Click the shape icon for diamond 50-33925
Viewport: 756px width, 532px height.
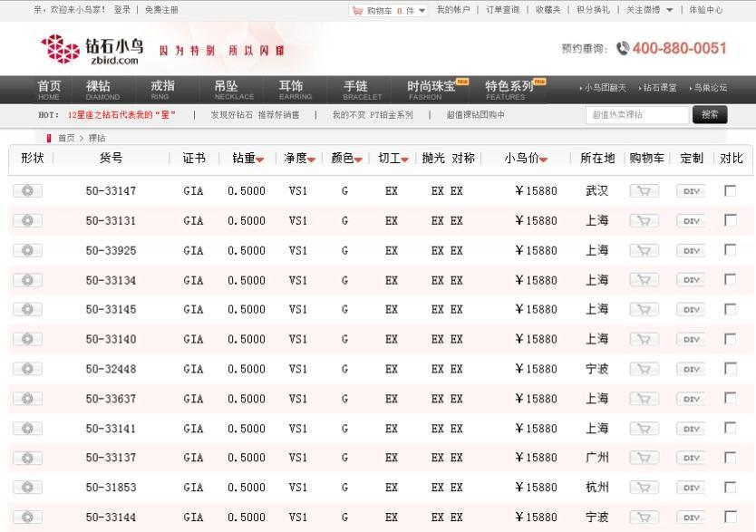coord(27,250)
